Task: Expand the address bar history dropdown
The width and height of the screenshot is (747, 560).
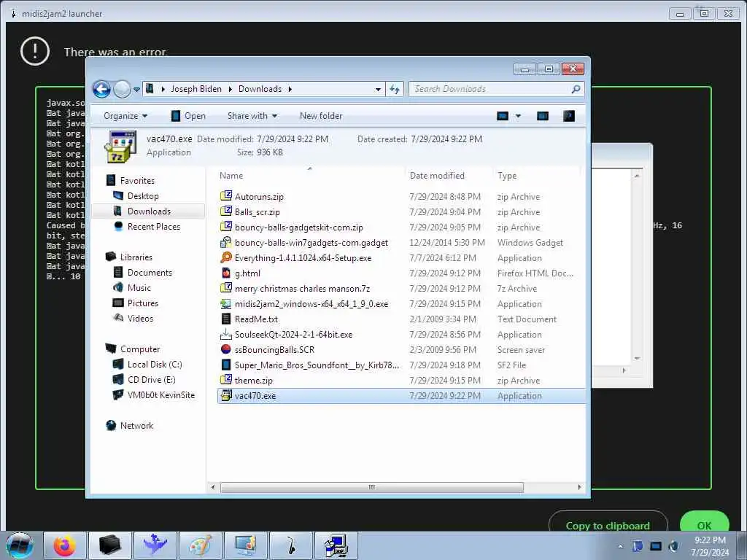Action: [378, 89]
